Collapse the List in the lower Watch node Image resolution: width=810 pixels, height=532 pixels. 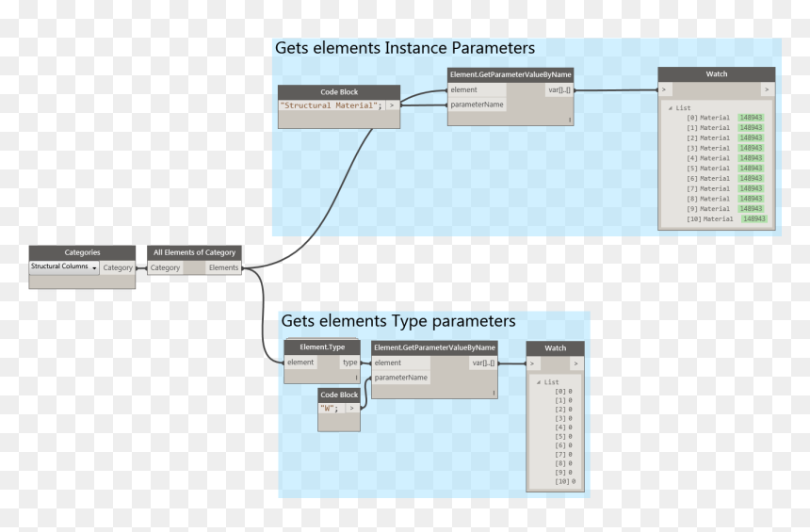[x=539, y=382]
